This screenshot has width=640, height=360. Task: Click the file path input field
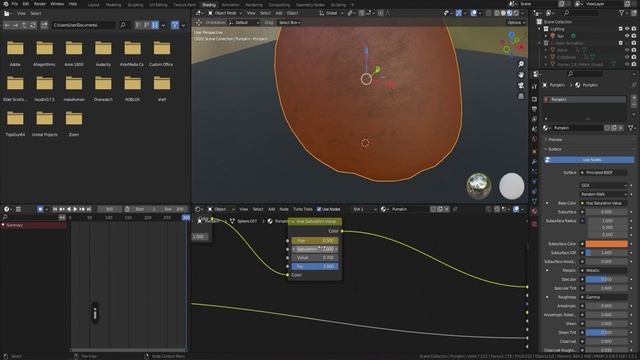pos(84,25)
